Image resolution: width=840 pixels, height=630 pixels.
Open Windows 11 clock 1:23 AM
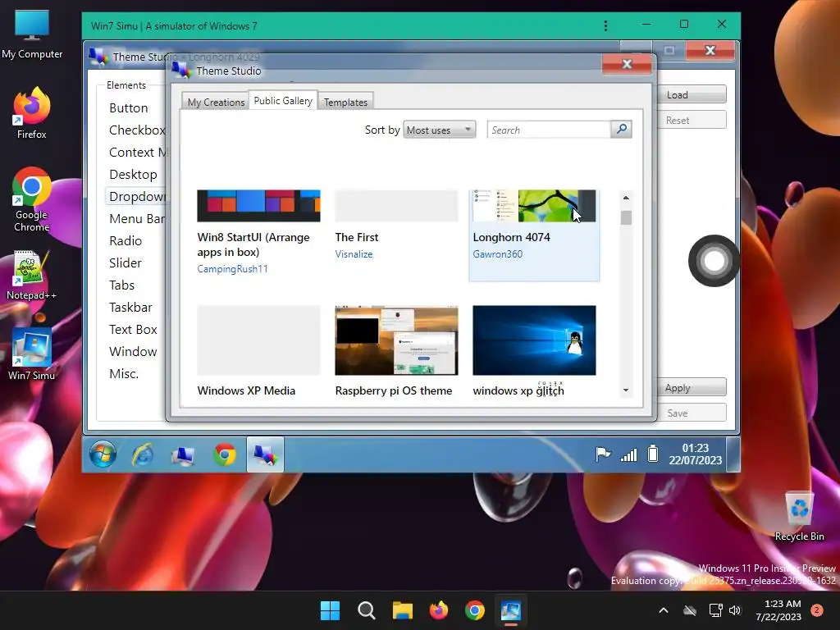click(x=778, y=610)
